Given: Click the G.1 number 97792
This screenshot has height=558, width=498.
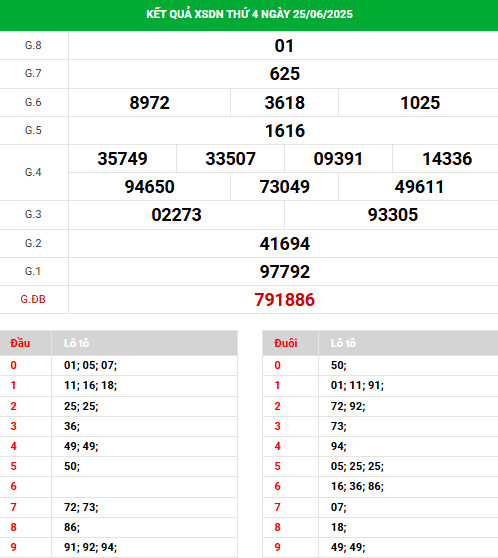Looking at the screenshot, I should coord(284,272).
